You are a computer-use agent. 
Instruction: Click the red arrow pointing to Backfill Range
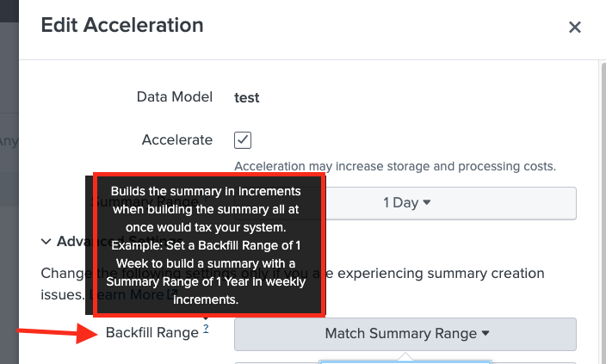click(x=52, y=331)
